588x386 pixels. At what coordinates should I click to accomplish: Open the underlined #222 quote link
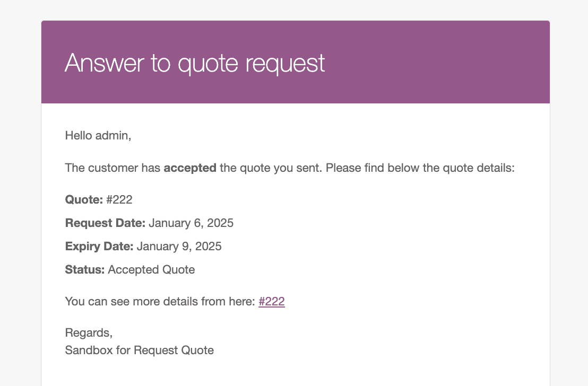(272, 301)
